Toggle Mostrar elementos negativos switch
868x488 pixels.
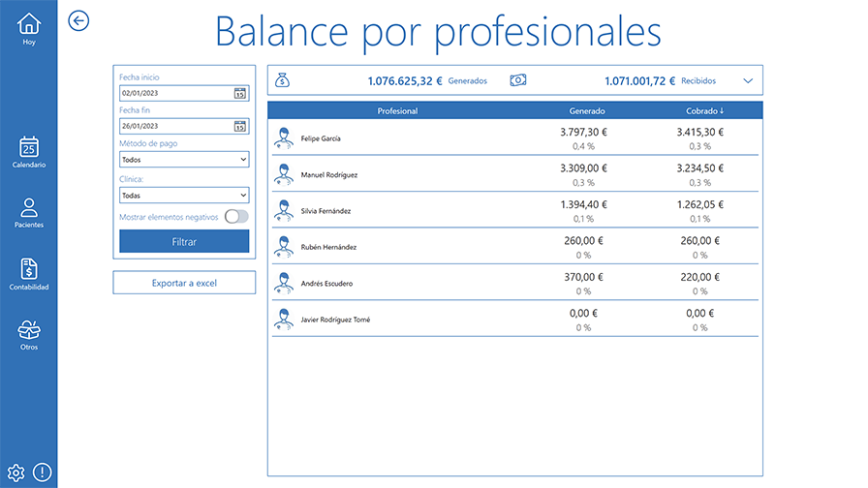coord(236,216)
